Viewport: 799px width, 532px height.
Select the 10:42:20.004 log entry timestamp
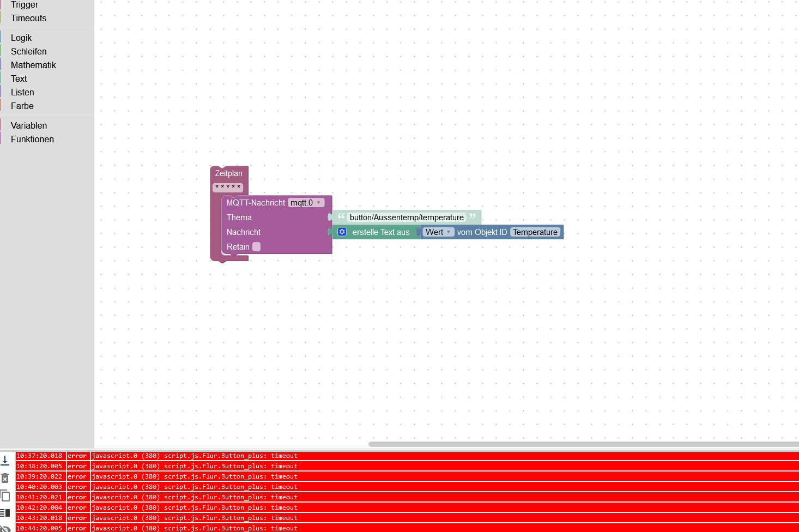pos(39,507)
